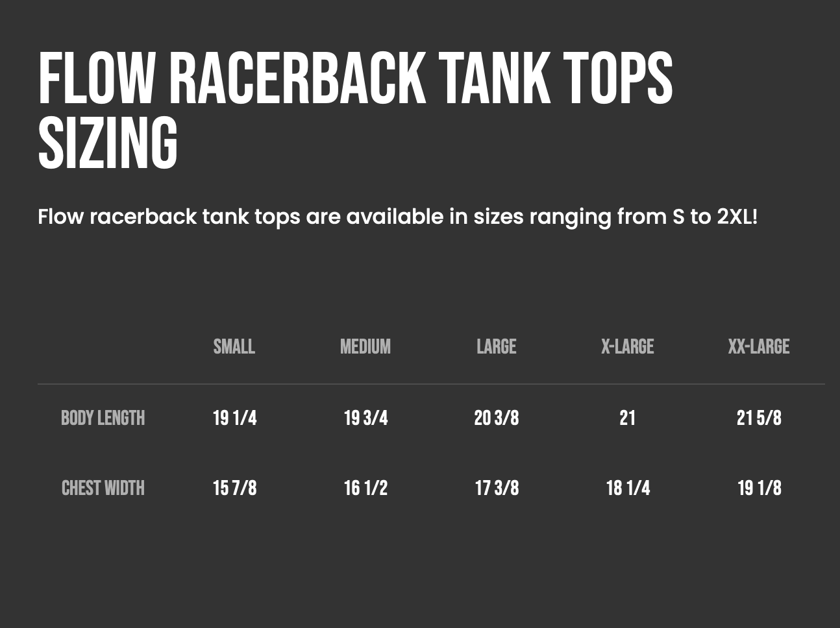The image size is (840, 628).
Task: Click the Small chest width value 15 7/8
Action: tap(234, 489)
